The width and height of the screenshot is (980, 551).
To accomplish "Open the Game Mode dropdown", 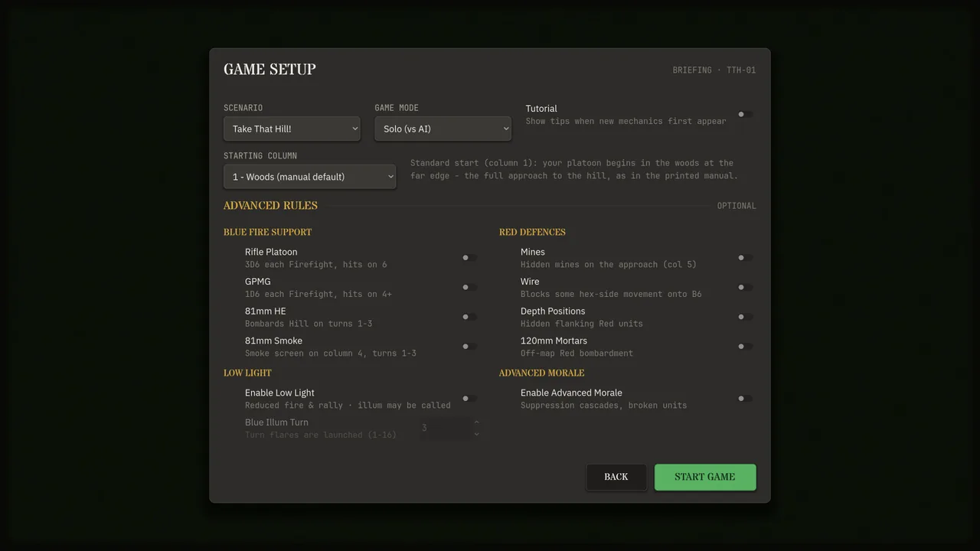I will pos(443,129).
